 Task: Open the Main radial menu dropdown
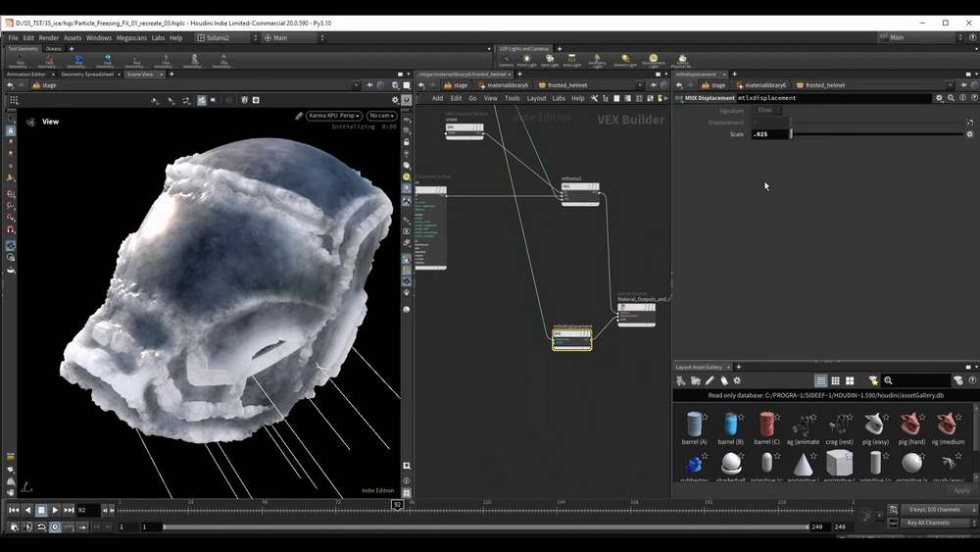[293, 38]
